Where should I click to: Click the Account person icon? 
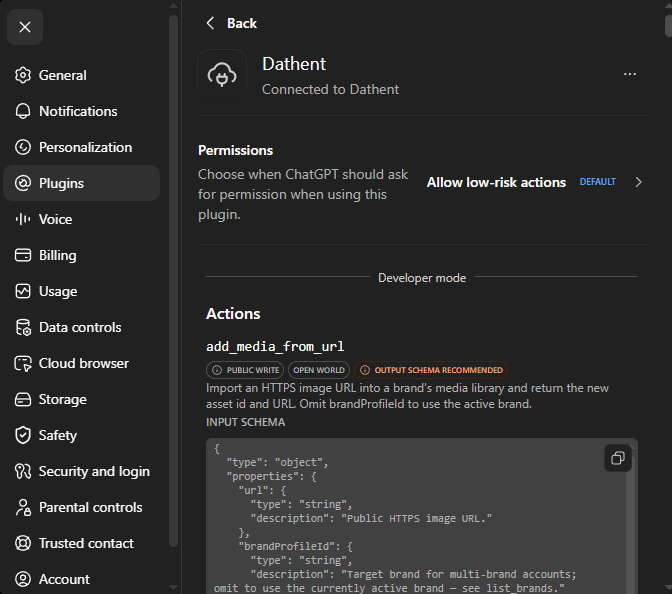coord(23,579)
